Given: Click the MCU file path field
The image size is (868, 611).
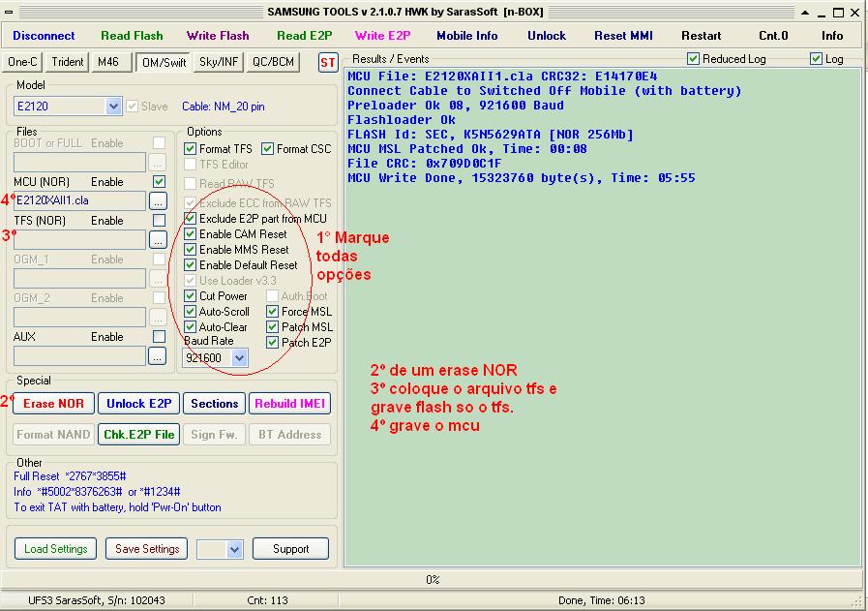Looking at the screenshot, I should tap(79, 201).
